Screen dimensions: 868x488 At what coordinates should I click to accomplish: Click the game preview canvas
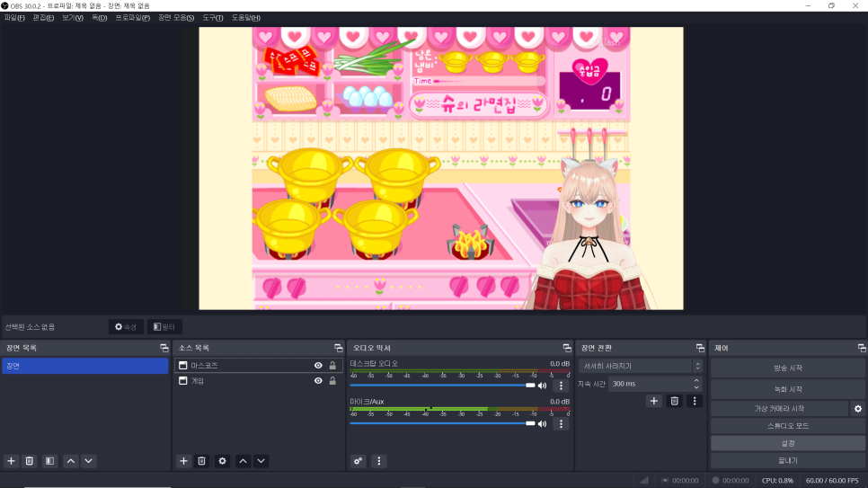coord(441,168)
